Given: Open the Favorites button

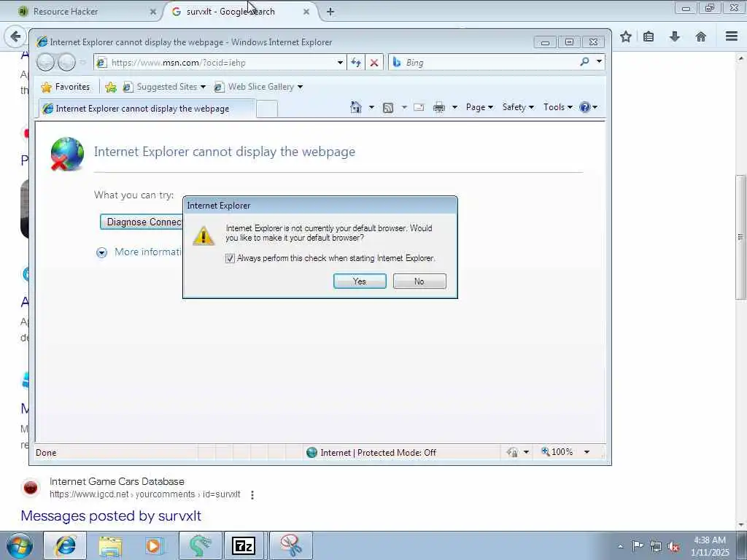Looking at the screenshot, I should (x=65, y=87).
